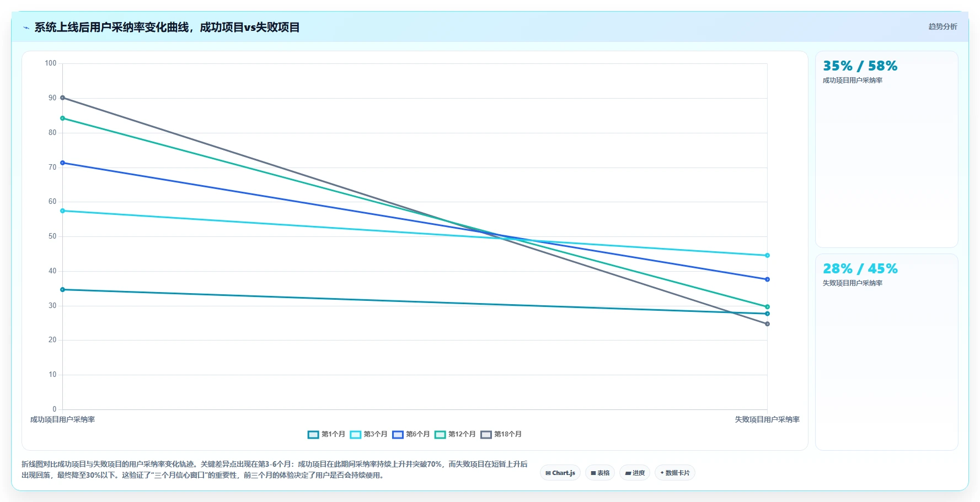The height and width of the screenshot is (502, 980).
Task: Click the 第3个月 right data point near 45
Action: coord(767,256)
